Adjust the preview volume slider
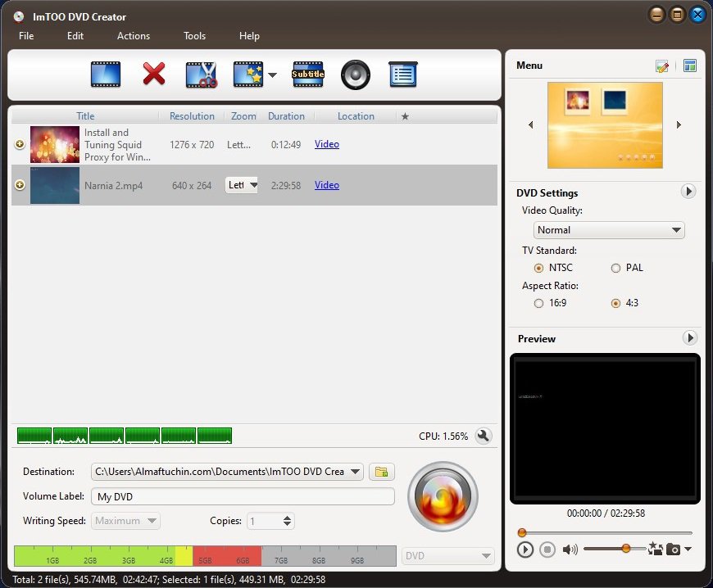This screenshot has width=713, height=588. point(624,550)
